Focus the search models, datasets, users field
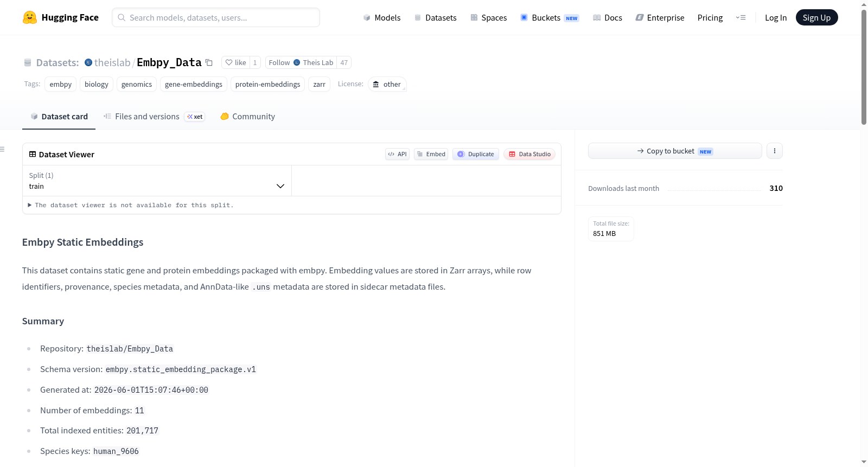The image size is (868, 467). click(216, 17)
